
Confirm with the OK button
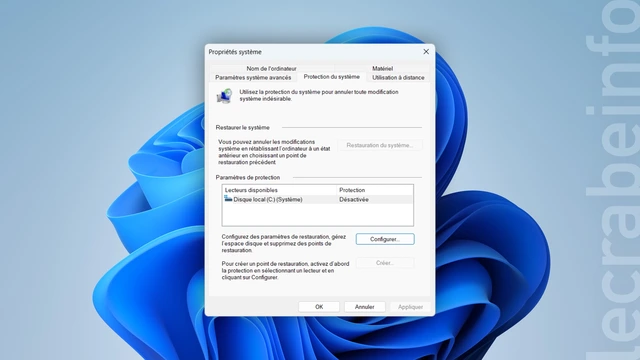click(x=319, y=307)
